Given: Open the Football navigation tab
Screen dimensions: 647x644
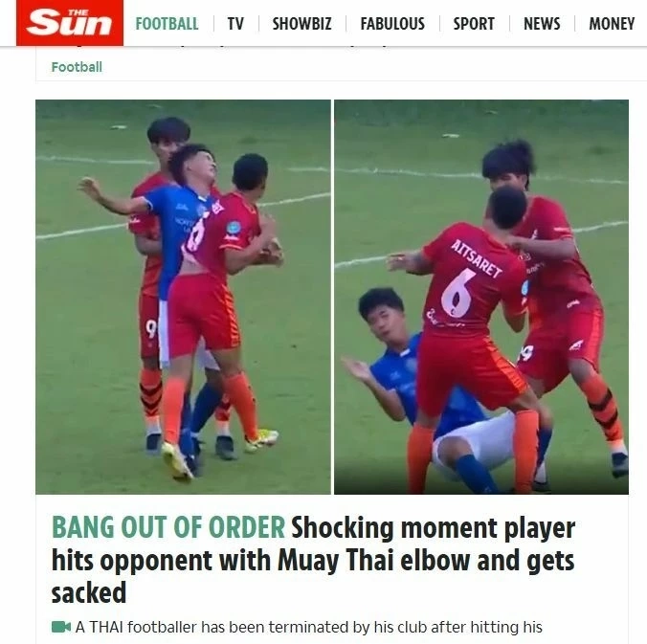Looking at the screenshot, I should coord(167,24).
